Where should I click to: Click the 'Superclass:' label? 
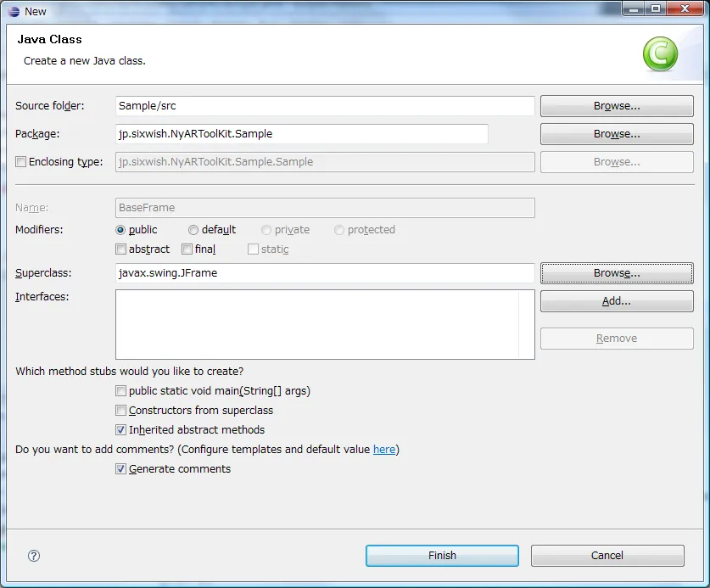click(x=43, y=273)
